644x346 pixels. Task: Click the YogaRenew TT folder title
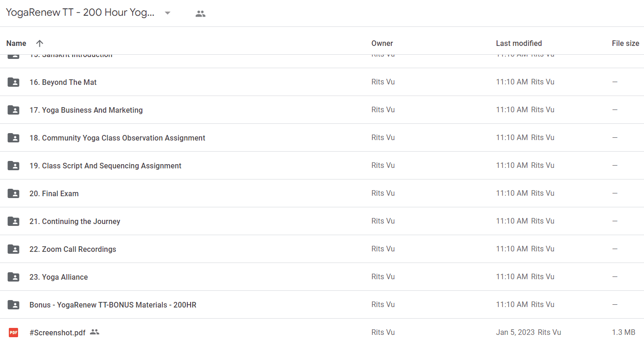[80, 13]
